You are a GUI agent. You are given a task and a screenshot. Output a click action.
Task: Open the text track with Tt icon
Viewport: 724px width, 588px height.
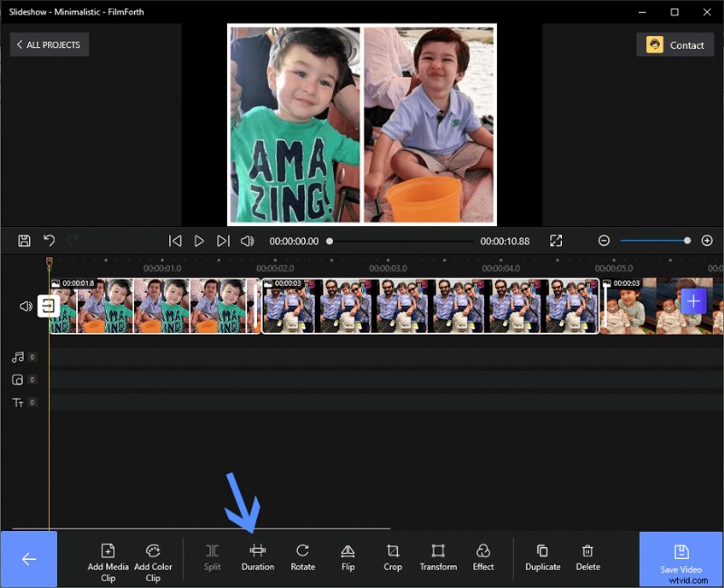(20, 402)
